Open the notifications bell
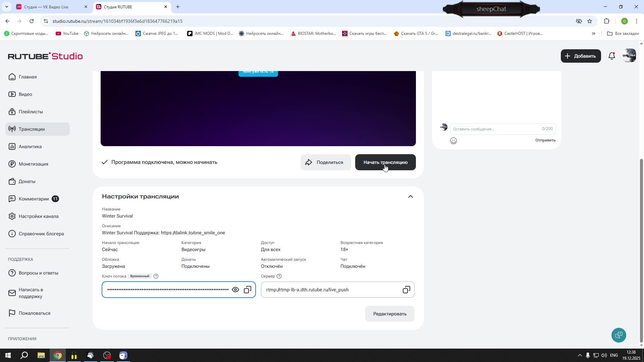The image size is (644, 362). click(612, 56)
